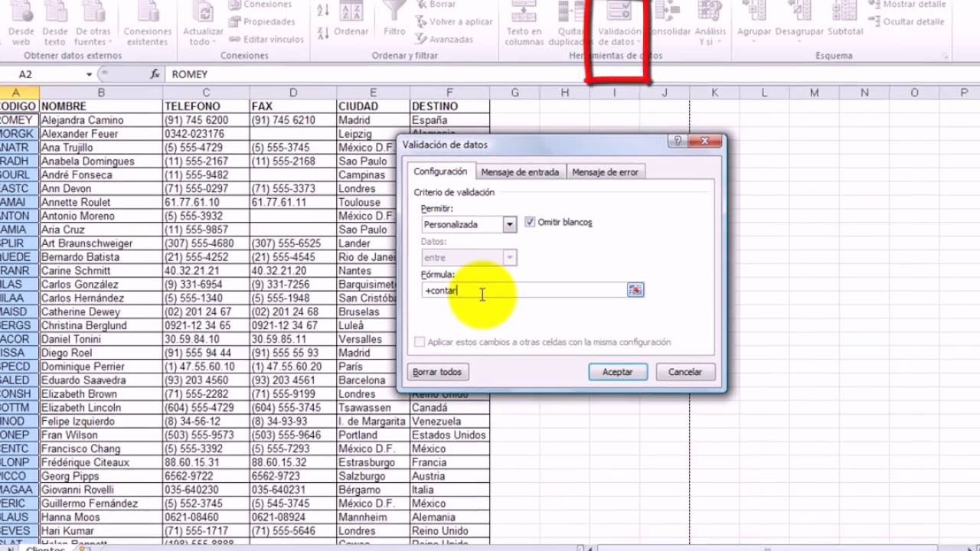Select column B header
The height and width of the screenshot is (551, 980).
tap(100, 93)
